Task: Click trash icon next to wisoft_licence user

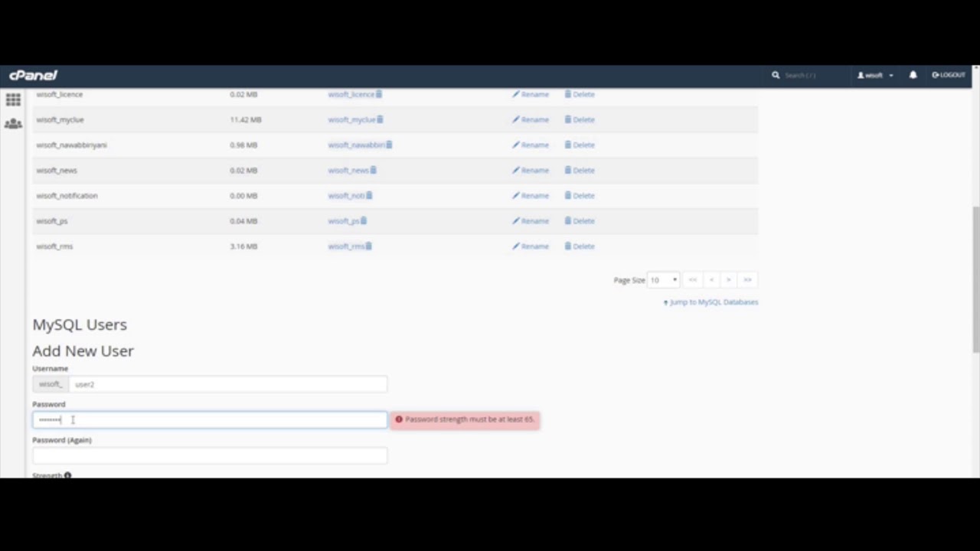Action: click(x=379, y=94)
